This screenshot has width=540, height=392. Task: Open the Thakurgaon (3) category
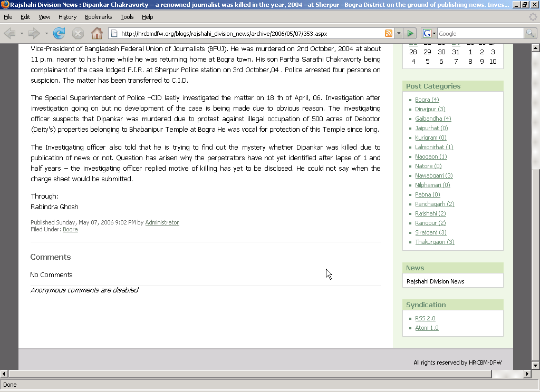435,242
